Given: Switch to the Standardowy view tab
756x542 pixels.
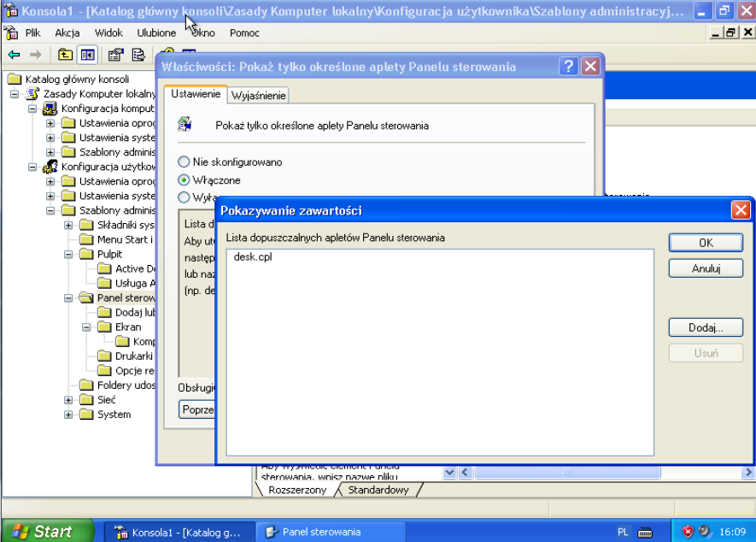Looking at the screenshot, I should pos(378,491).
